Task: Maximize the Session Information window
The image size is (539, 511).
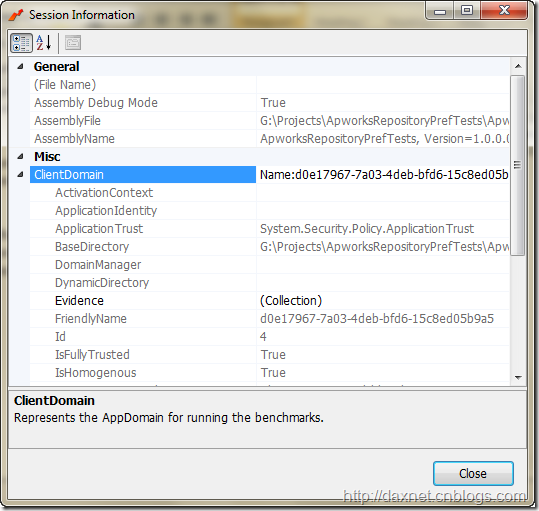Action: (466, 10)
